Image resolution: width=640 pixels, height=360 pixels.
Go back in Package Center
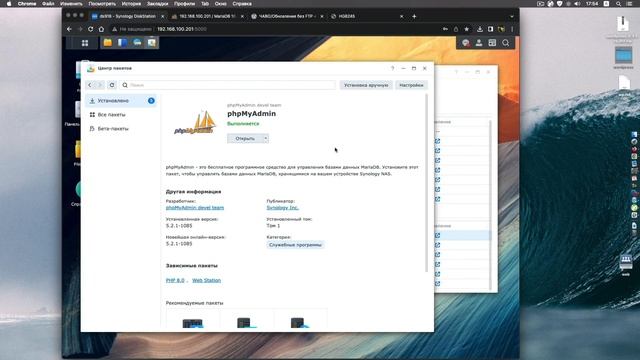click(90, 85)
